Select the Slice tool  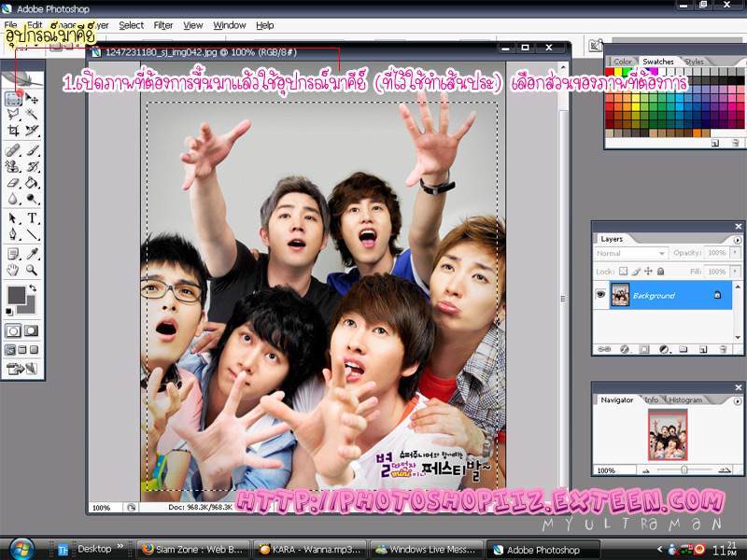point(32,131)
